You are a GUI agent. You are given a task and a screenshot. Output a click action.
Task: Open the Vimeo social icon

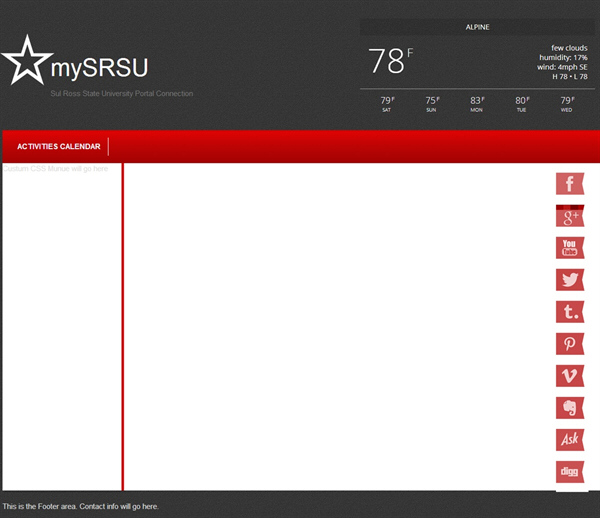click(569, 376)
